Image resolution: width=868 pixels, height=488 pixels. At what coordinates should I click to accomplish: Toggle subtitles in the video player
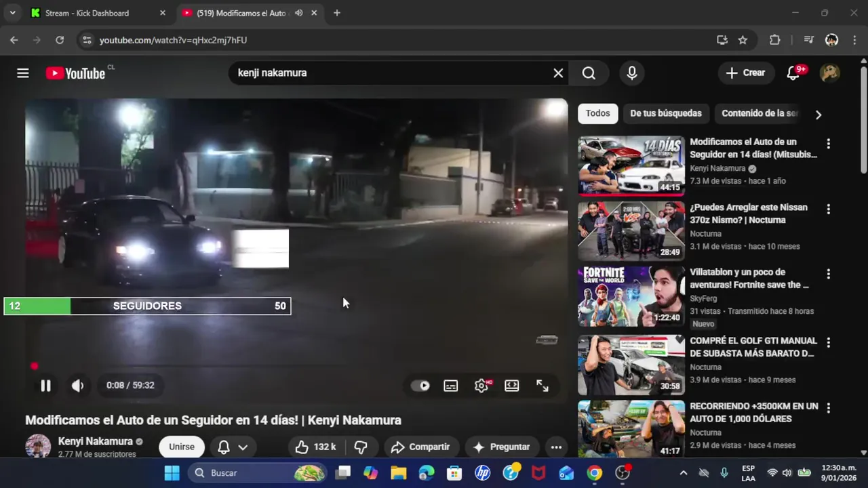450,386
